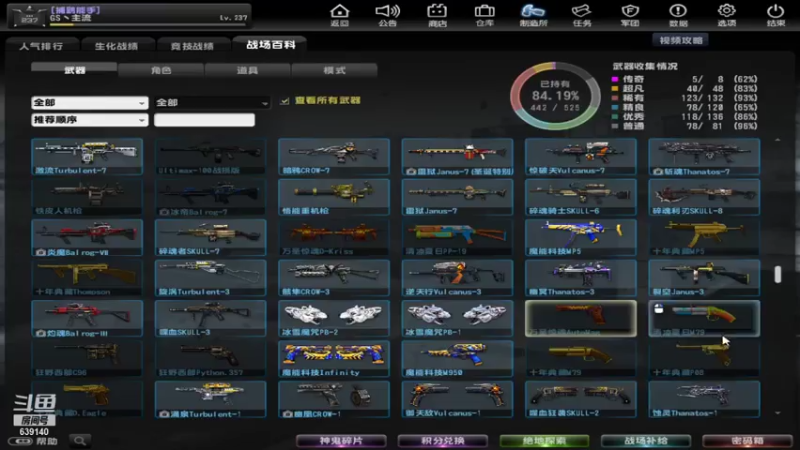Click the player rank emblem icon
The image size is (800, 450).
[x=29, y=16]
